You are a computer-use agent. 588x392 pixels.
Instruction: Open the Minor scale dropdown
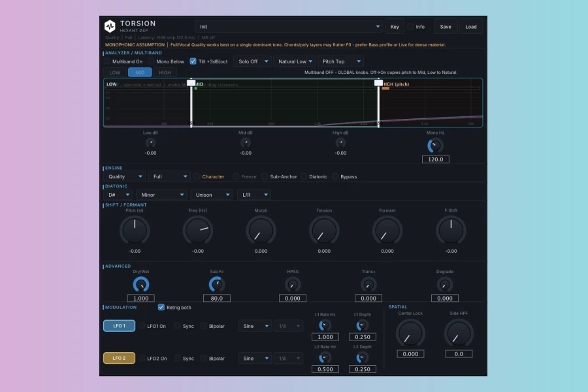[161, 195]
